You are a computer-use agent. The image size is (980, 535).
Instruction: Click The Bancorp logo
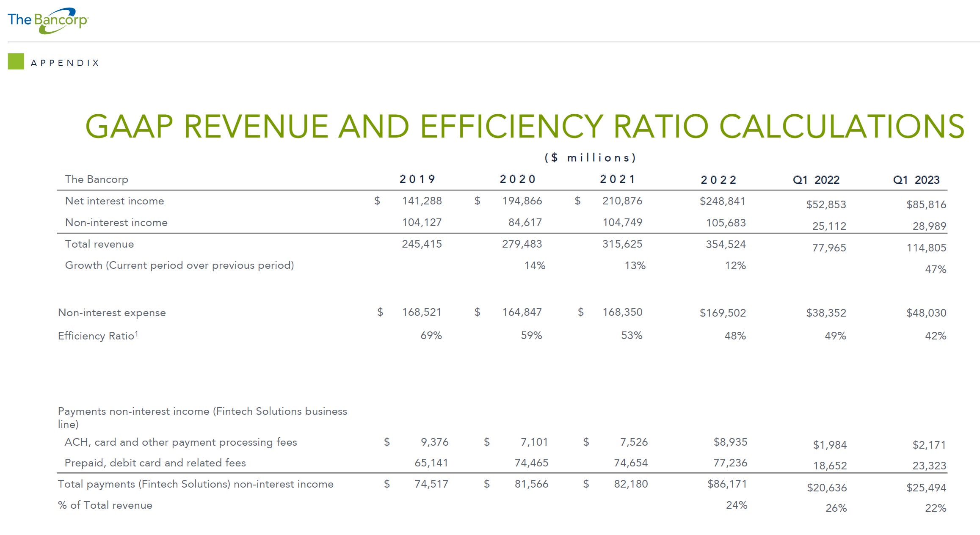point(48,20)
